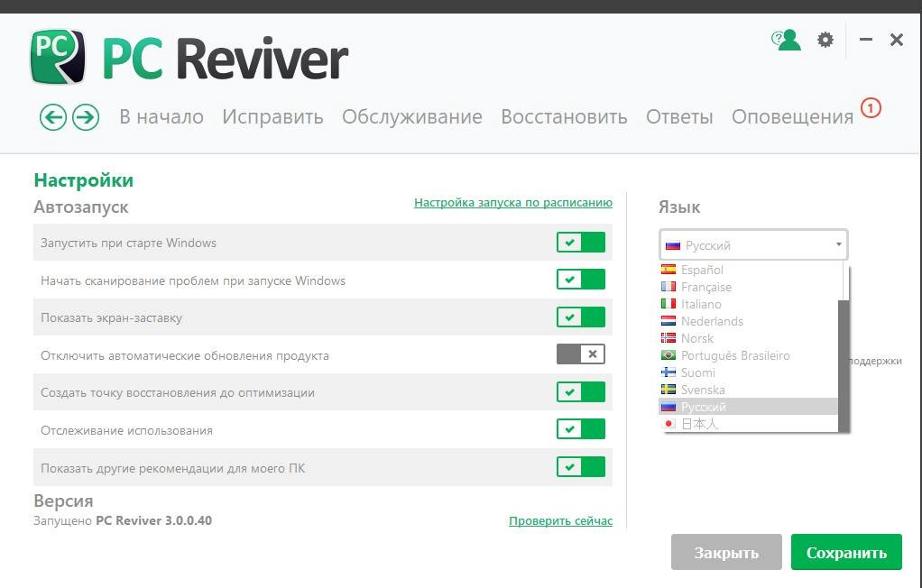The image size is (922, 588).
Task: Click the PC Reviver logo icon
Action: (x=58, y=57)
